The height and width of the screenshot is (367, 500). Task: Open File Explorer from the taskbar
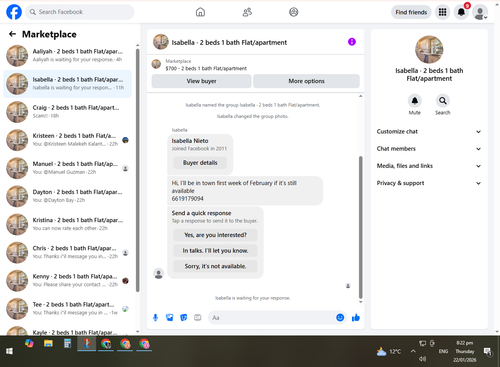pos(48,343)
